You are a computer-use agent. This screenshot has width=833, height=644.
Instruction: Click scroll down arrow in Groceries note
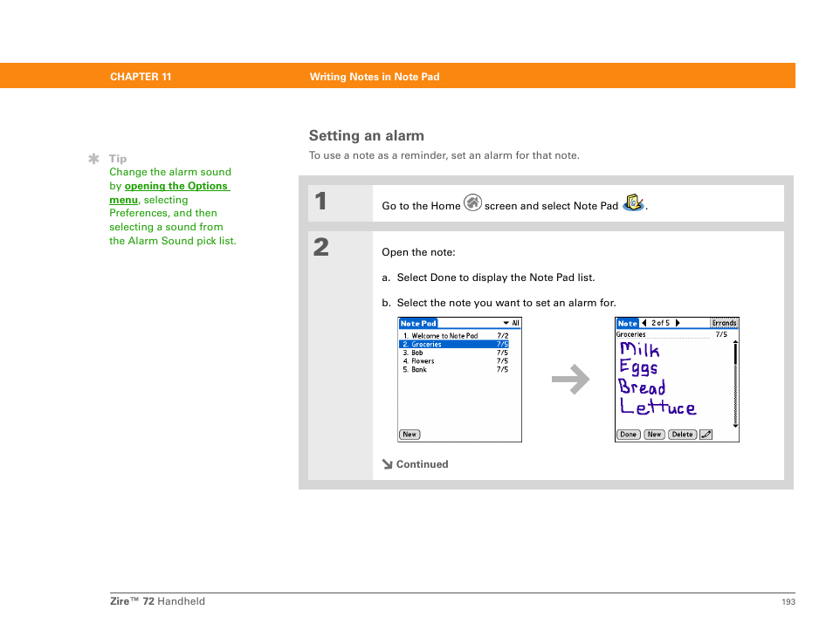735,425
